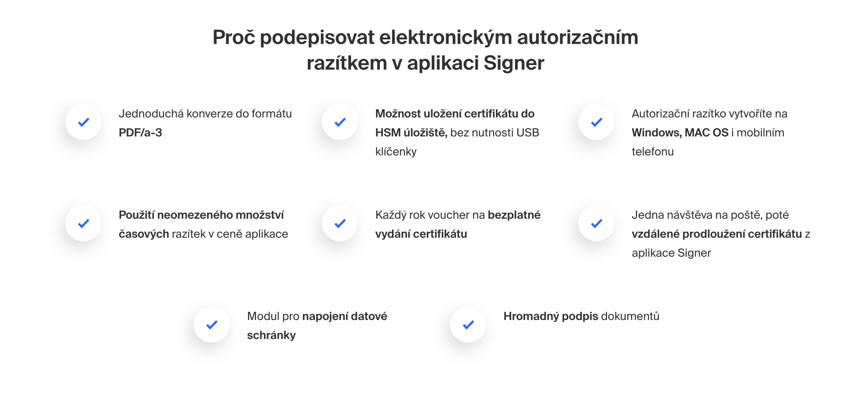Click the checkmark beside Hromadný podpis dokumentů

[x=468, y=325]
